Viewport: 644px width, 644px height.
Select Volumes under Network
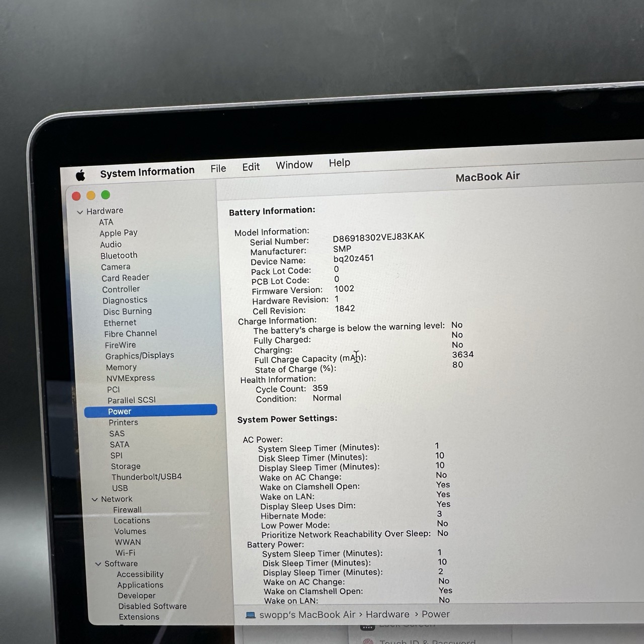[x=130, y=531]
